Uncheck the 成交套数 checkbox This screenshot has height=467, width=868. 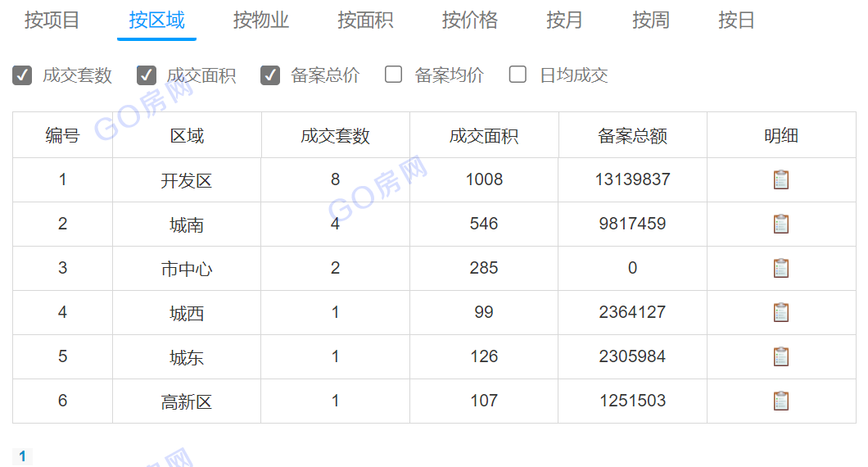click(23, 75)
